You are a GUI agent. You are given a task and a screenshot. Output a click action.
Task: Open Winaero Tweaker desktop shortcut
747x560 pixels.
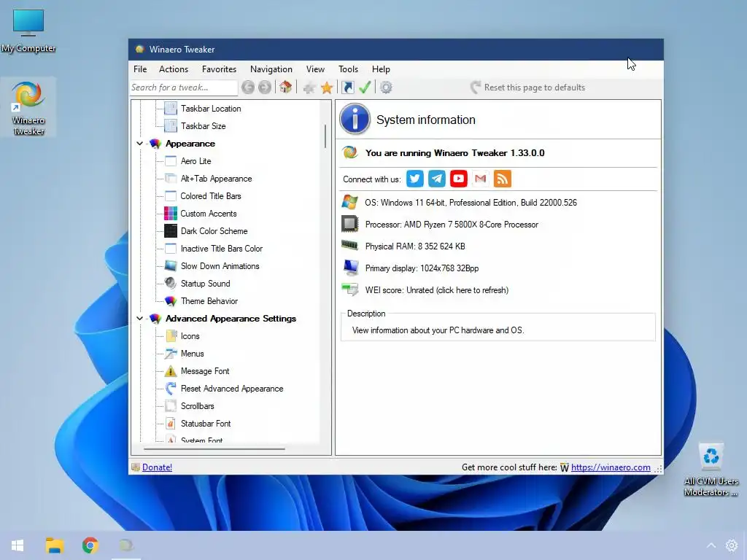tap(28, 108)
